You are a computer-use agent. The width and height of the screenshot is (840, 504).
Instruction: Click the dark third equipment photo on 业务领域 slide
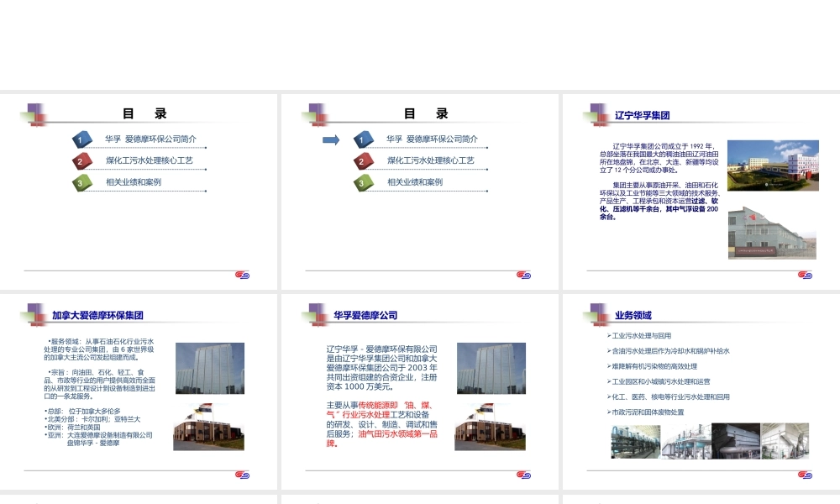736,441
